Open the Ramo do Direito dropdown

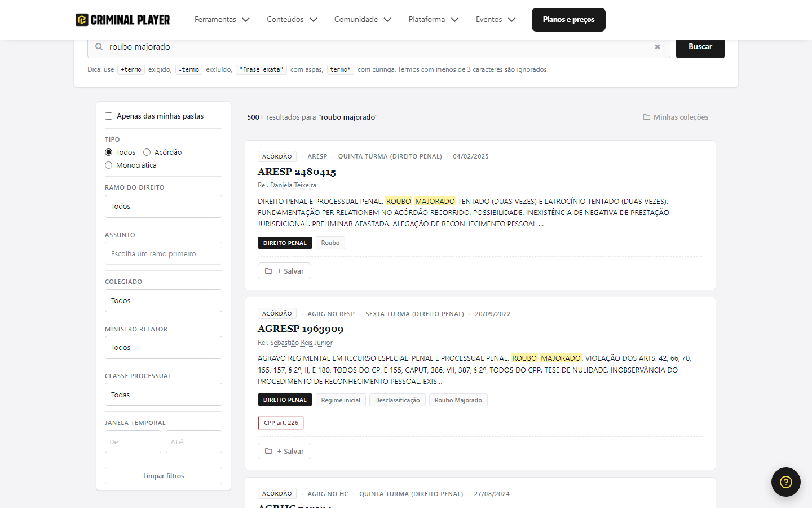point(164,207)
